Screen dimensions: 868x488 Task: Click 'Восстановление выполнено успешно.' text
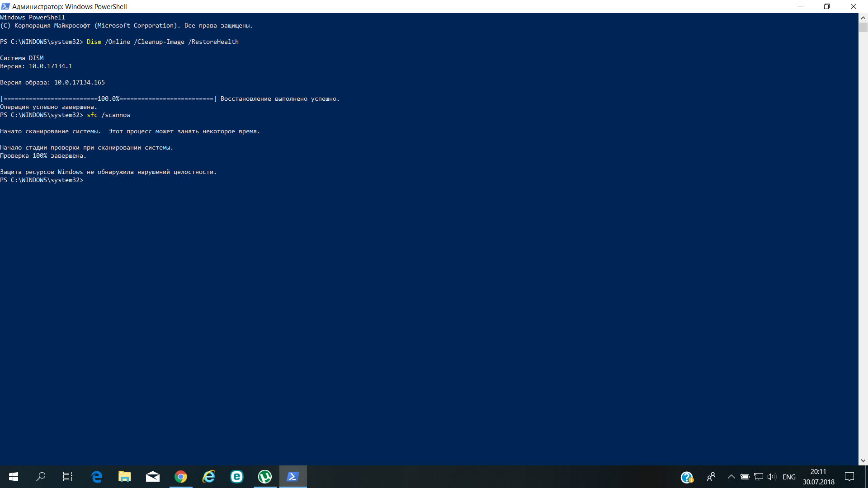pos(280,99)
